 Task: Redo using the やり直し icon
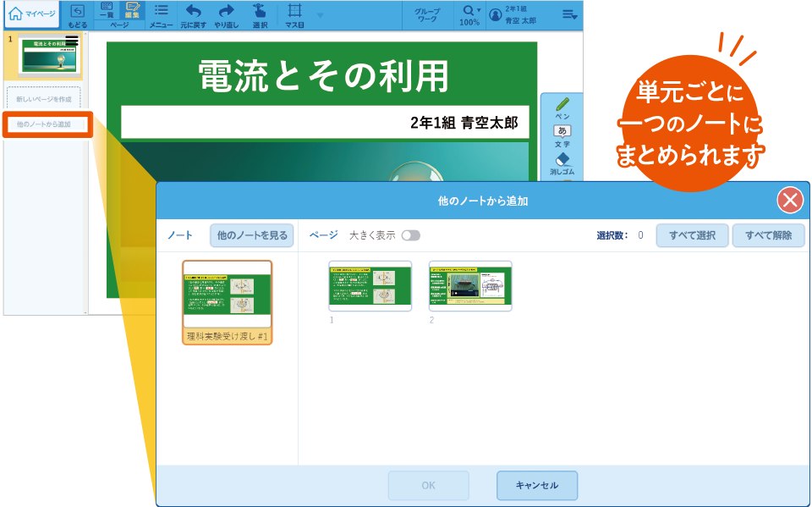point(227,14)
